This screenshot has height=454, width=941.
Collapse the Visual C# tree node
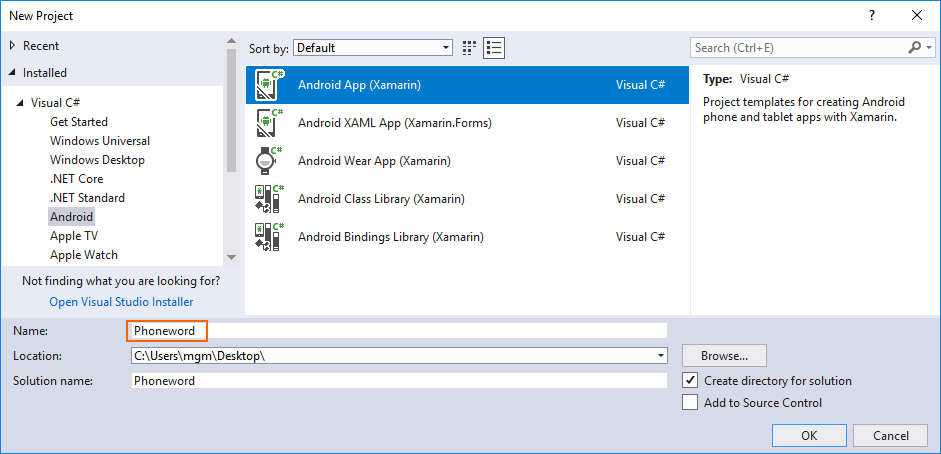20,103
